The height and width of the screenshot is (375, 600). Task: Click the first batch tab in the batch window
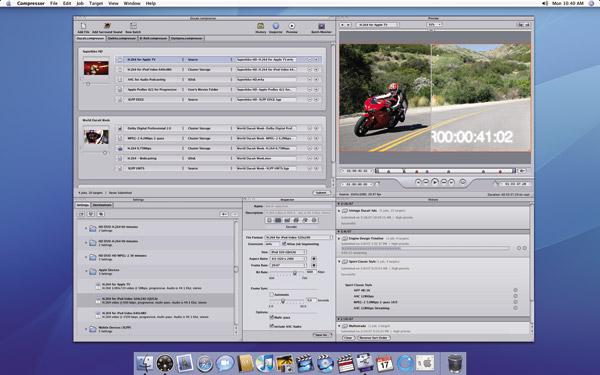click(x=90, y=38)
